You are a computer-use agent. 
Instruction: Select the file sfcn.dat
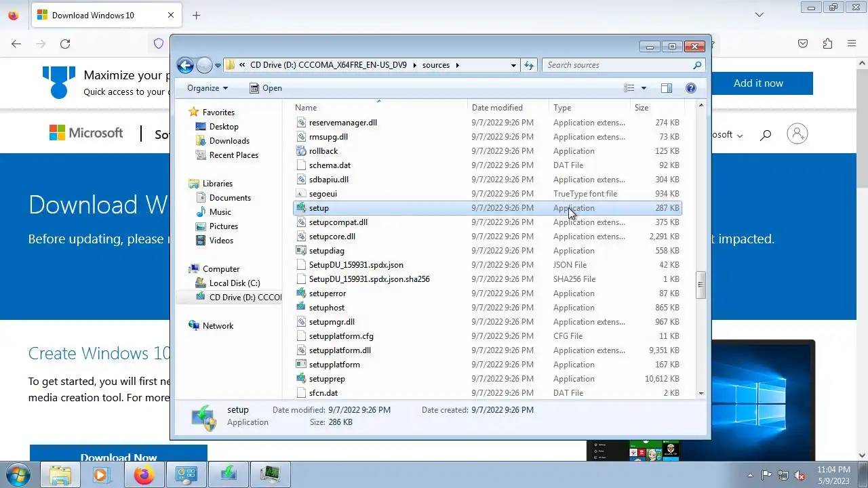click(323, 393)
